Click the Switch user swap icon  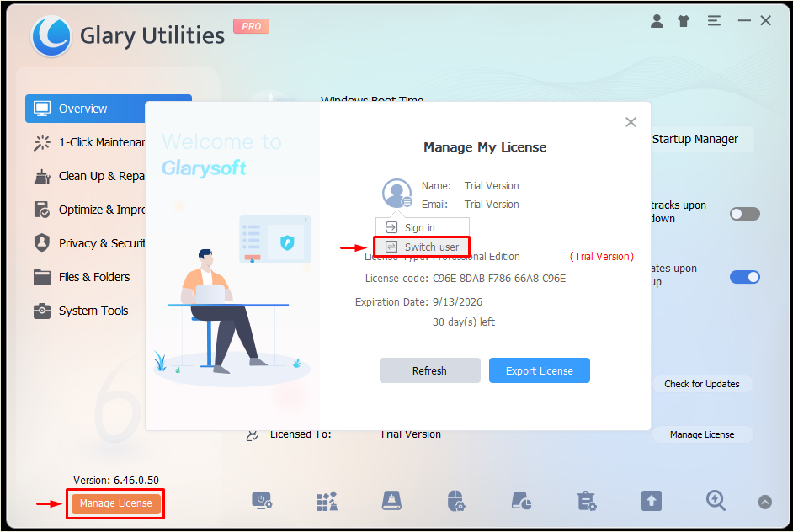coord(391,247)
